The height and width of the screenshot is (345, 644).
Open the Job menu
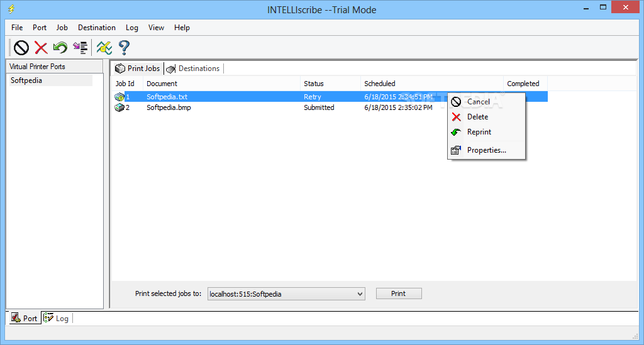click(x=62, y=28)
